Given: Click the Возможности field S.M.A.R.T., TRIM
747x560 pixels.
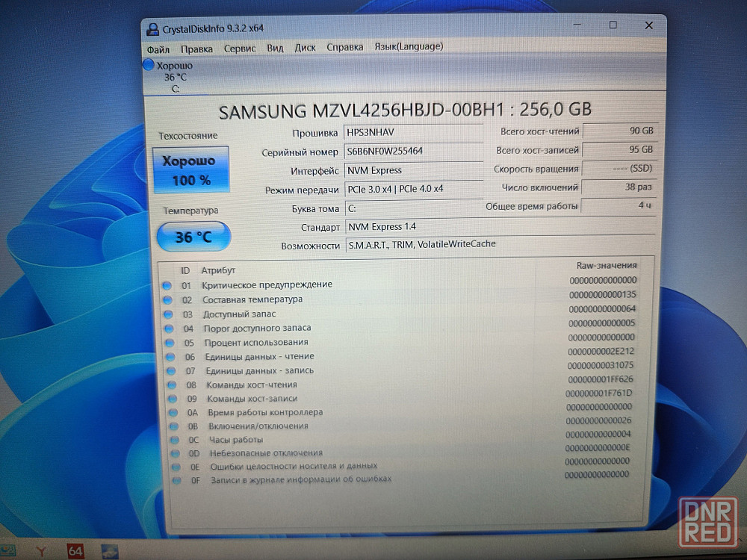Looking at the screenshot, I should point(500,245).
